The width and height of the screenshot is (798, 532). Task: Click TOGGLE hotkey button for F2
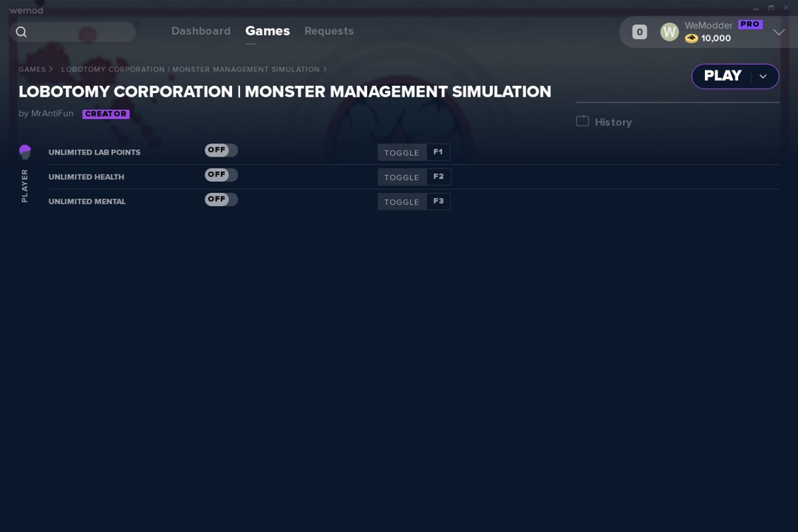pyautogui.click(x=401, y=177)
